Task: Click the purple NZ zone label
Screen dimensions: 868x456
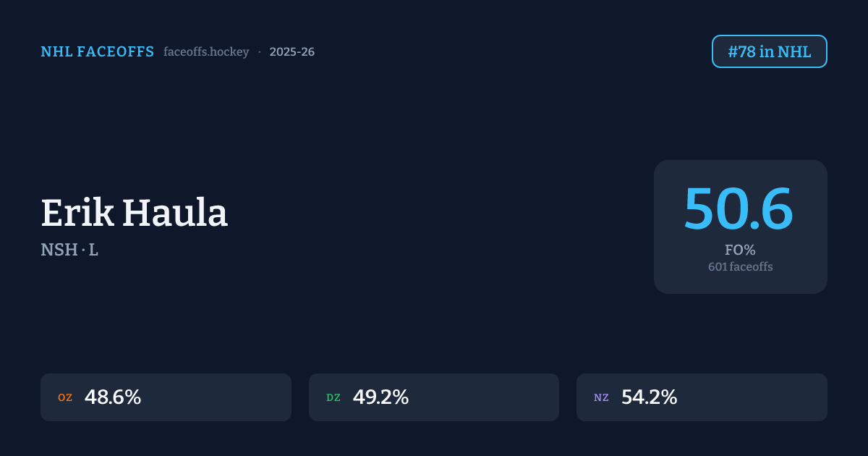Action: [x=601, y=398]
